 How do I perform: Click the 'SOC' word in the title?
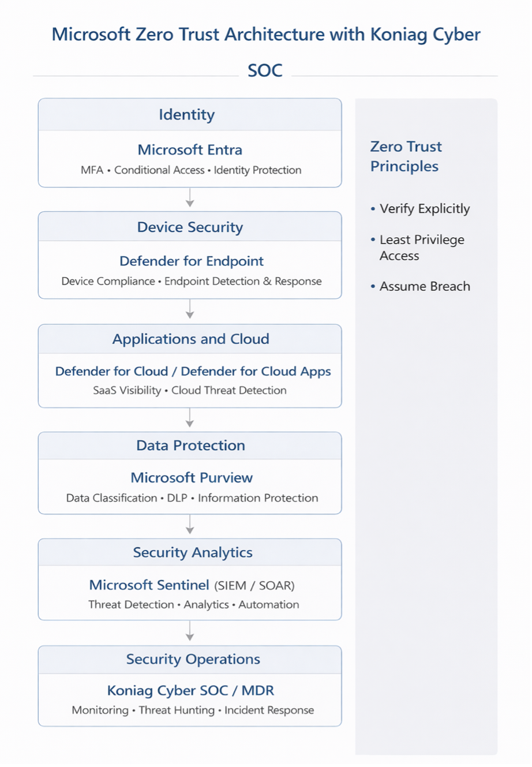265,70
